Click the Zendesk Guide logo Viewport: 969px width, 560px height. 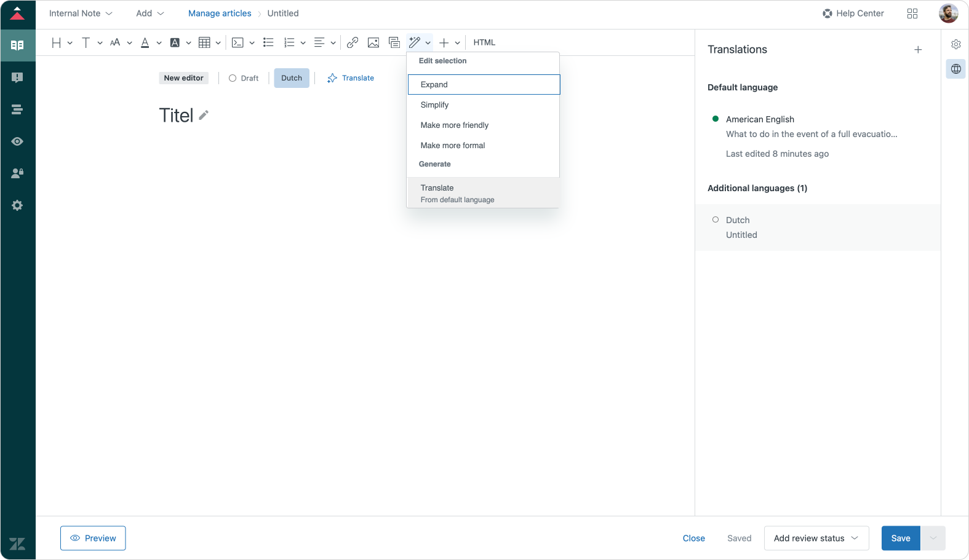pyautogui.click(x=17, y=14)
